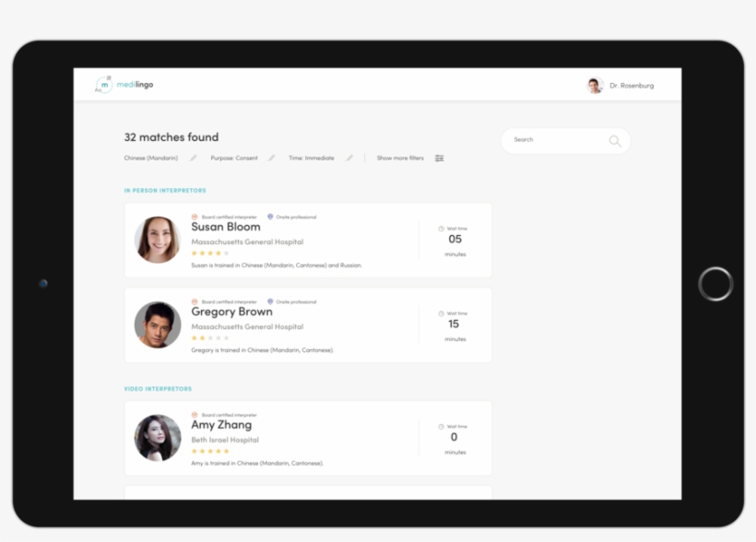Click Susan Bloom's board certified badge icon

click(x=195, y=217)
